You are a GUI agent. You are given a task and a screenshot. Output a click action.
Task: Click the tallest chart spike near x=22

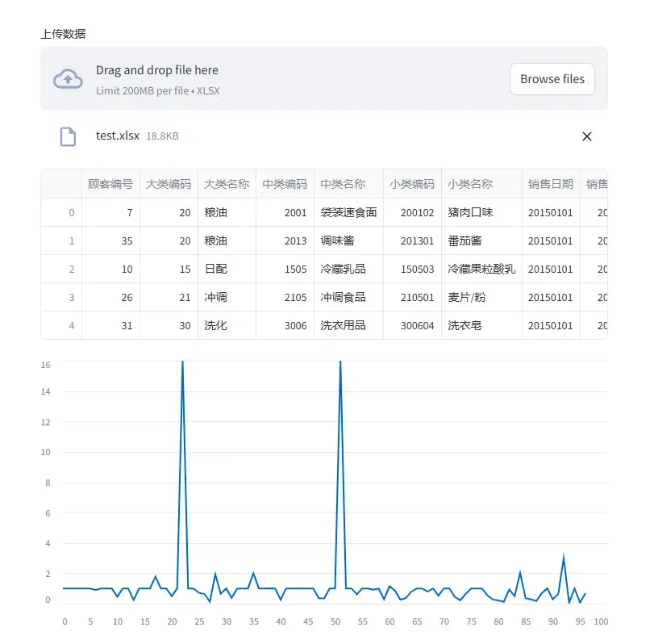point(181,363)
